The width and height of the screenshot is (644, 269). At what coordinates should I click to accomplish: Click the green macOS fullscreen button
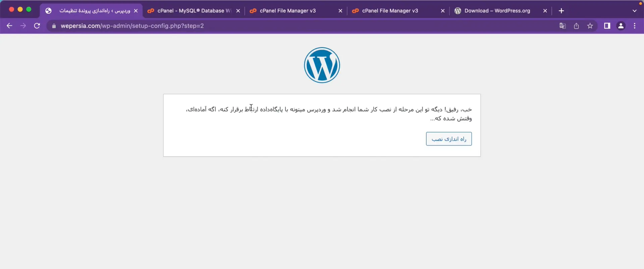point(29,9)
